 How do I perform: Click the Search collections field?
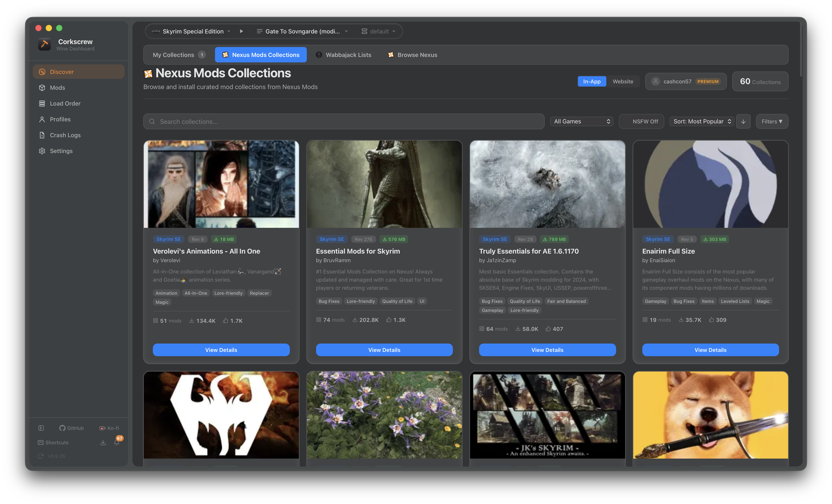(x=343, y=122)
